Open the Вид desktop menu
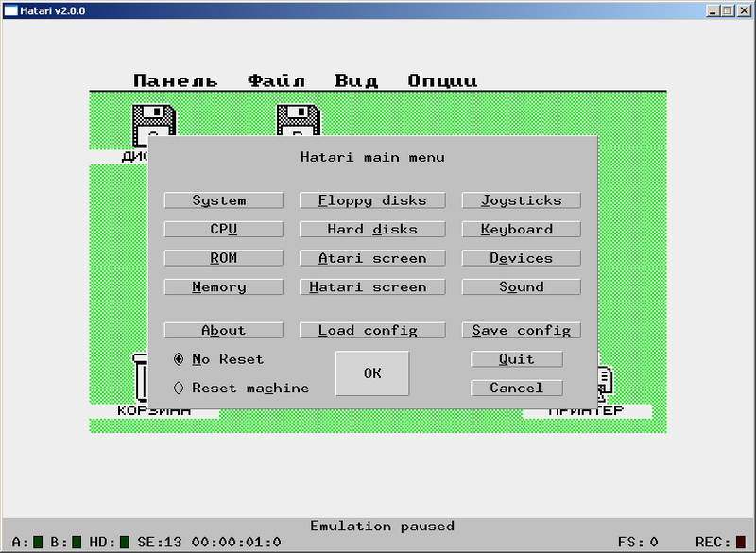The width and height of the screenshot is (756, 553). point(356,80)
